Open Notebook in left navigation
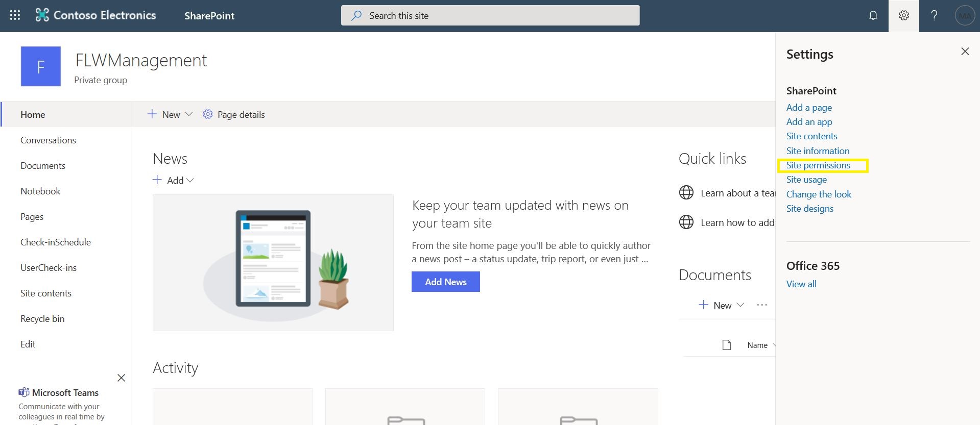Image resolution: width=980 pixels, height=425 pixels. pyautogui.click(x=40, y=191)
